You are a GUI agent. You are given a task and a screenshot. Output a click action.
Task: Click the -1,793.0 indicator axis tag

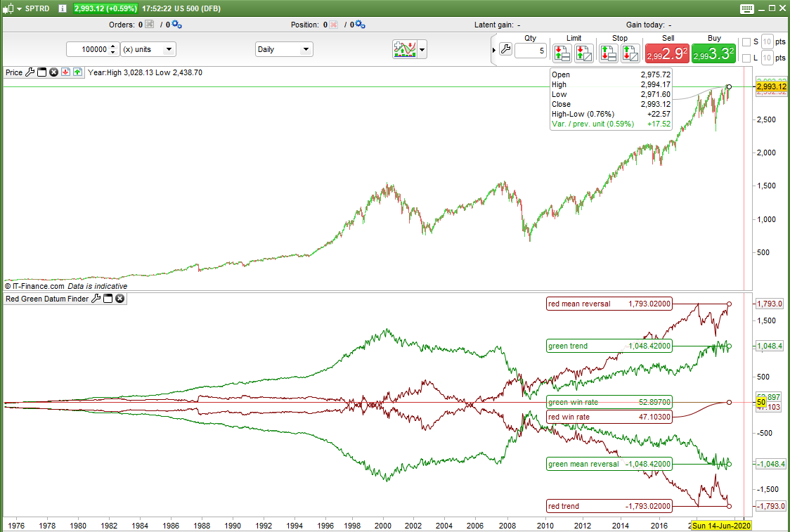tap(770, 506)
